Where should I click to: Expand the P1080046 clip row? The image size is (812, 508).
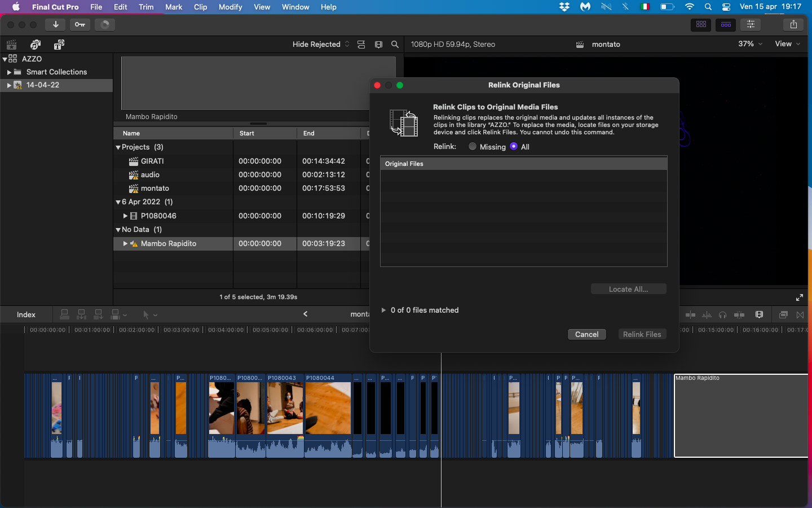click(x=125, y=216)
